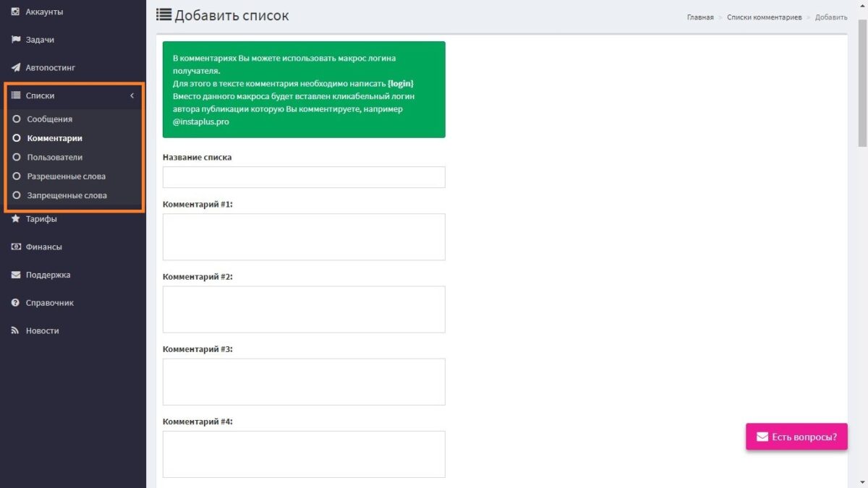The height and width of the screenshot is (488, 868).
Task: Focus the Комментарий #1 text area
Action: (304, 237)
